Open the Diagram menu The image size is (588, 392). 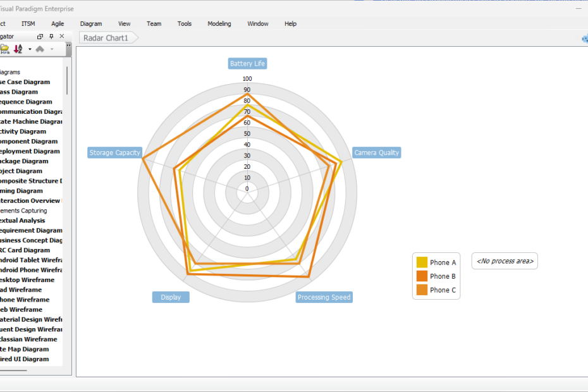[x=90, y=23]
